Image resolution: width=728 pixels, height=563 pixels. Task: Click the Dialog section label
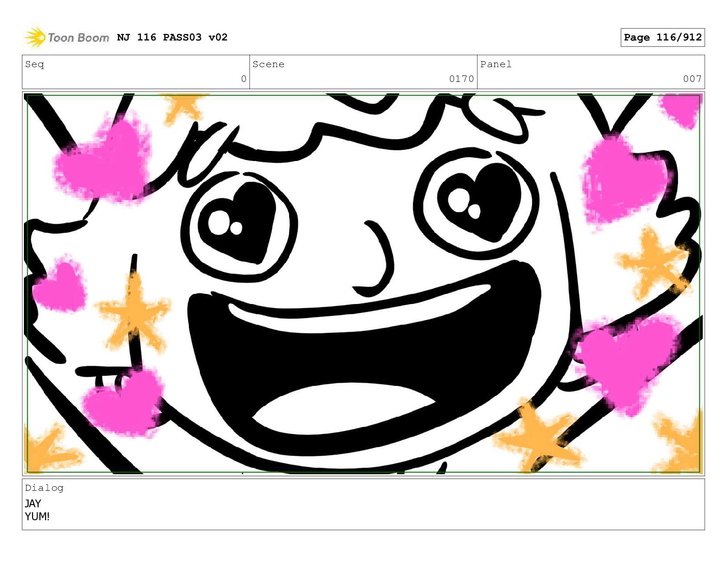pyautogui.click(x=44, y=488)
